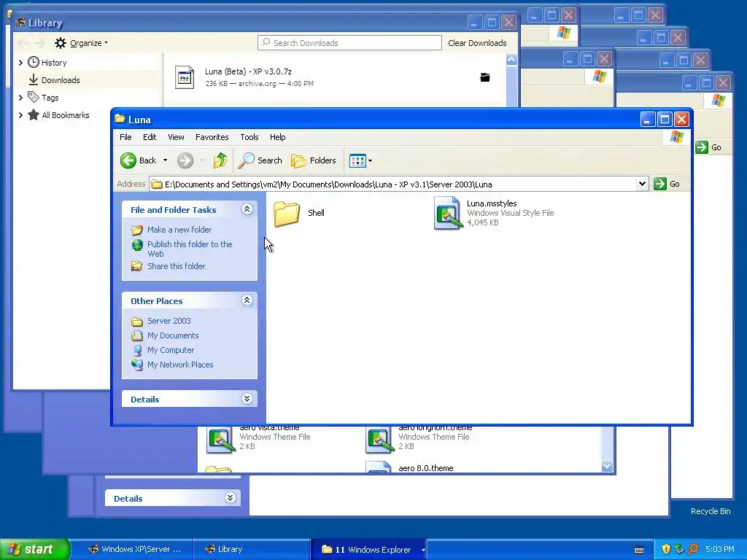Open the Organize menu in Library window
Image resolution: width=747 pixels, height=560 pixels.
click(x=81, y=43)
